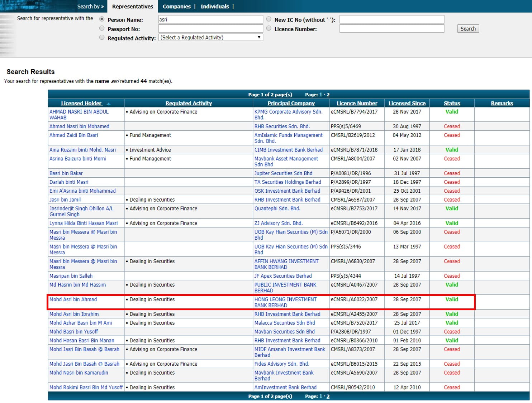
Task: Open CIMB Investment Bank Berhad link
Action: pyautogui.click(x=289, y=150)
